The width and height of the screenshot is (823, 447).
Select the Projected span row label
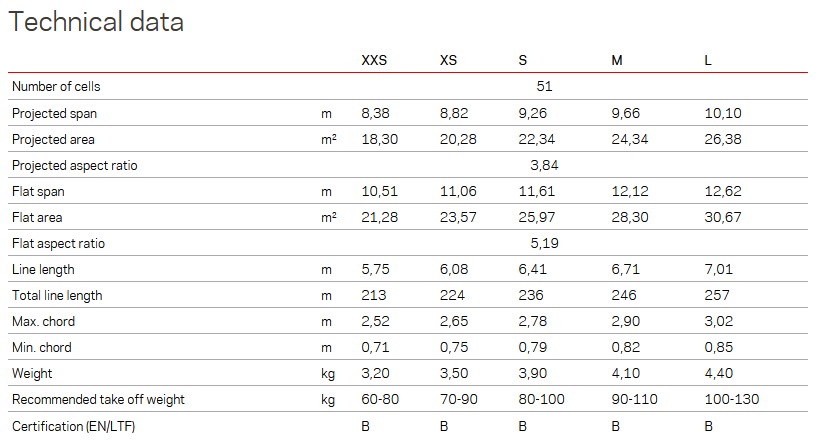coord(55,113)
